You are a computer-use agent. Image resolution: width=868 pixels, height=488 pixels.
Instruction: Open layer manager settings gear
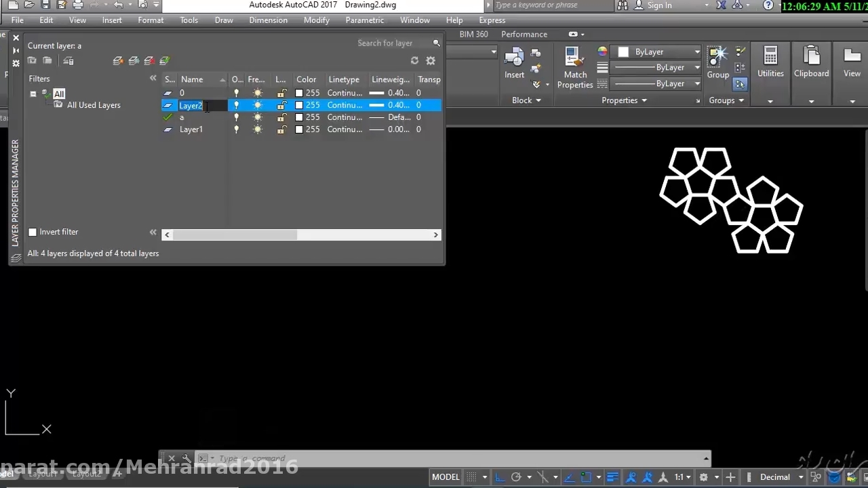pyautogui.click(x=431, y=61)
